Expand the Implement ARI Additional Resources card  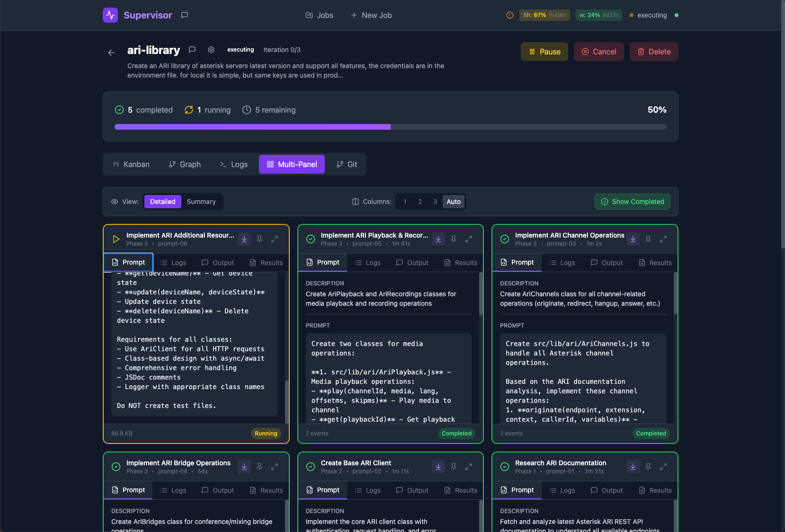pos(275,239)
